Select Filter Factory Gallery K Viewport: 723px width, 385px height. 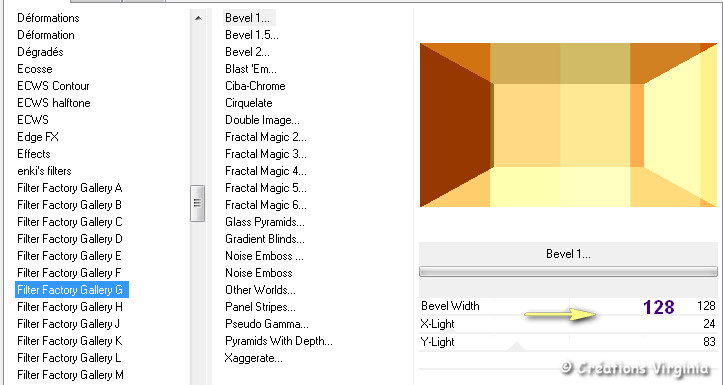[70, 341]
